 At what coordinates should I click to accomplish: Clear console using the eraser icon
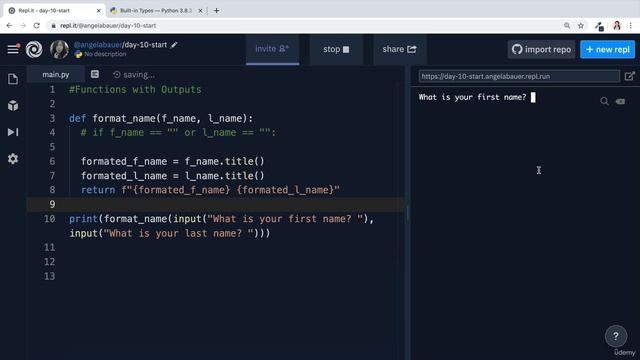point(620,101)
